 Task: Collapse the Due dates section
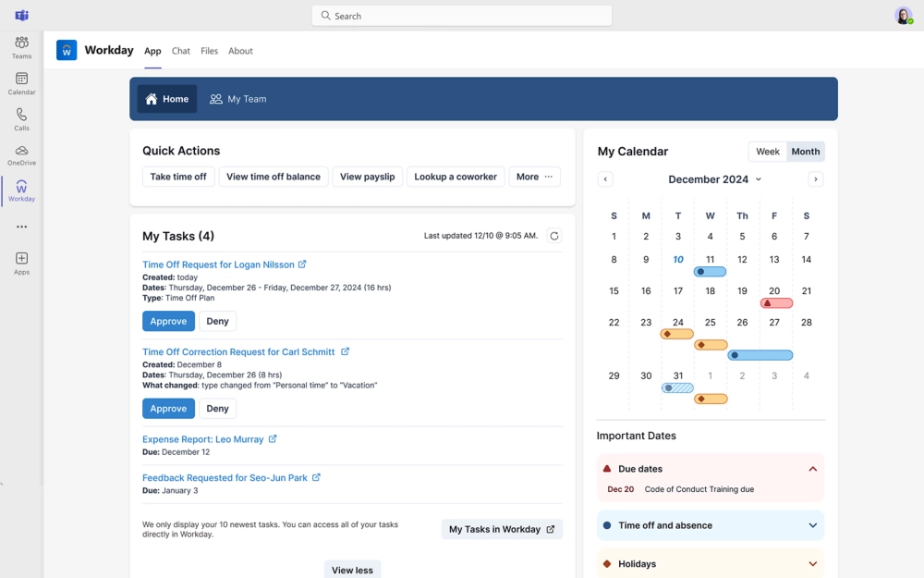pos(812,469)
